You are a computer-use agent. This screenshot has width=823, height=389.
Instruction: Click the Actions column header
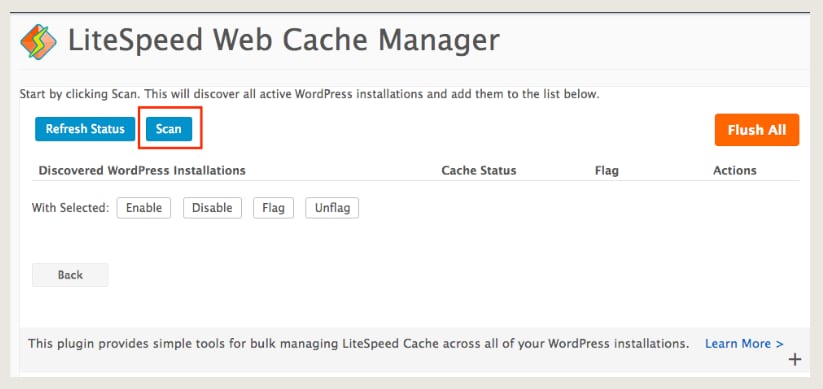click(x=735, y=171)
